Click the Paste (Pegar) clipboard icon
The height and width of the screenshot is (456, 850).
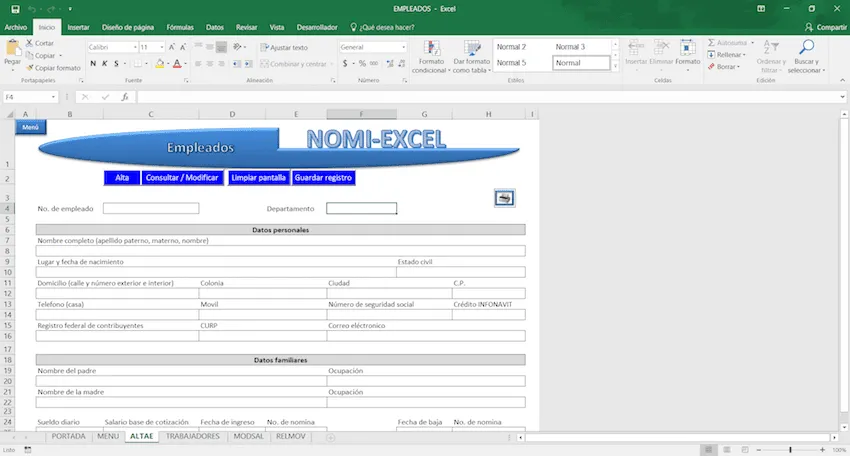[13, 48]
